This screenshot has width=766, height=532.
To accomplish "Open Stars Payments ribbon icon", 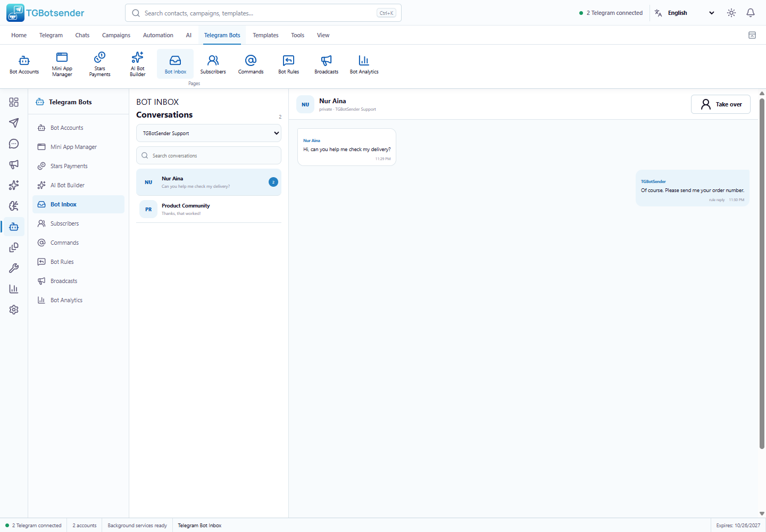I will 99,64.
